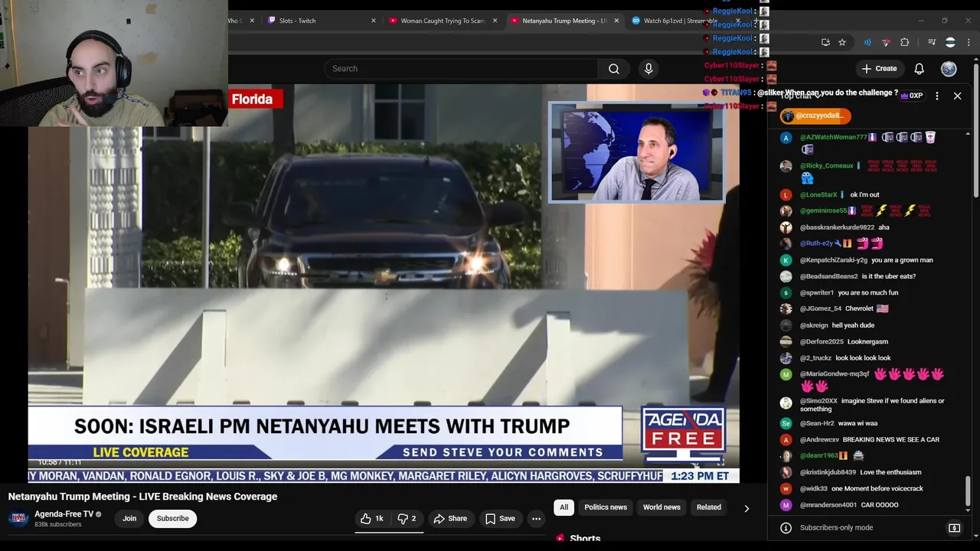Click chat message 'hell yeah dude'

(853, 325)
